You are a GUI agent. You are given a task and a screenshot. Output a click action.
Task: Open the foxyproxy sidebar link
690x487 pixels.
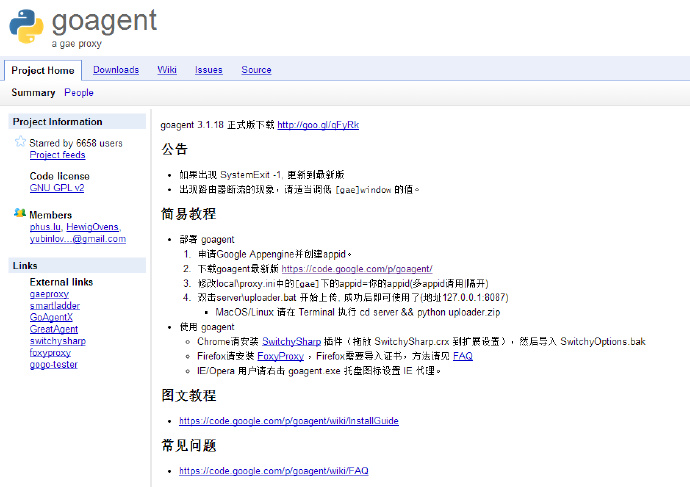(50, 353)
